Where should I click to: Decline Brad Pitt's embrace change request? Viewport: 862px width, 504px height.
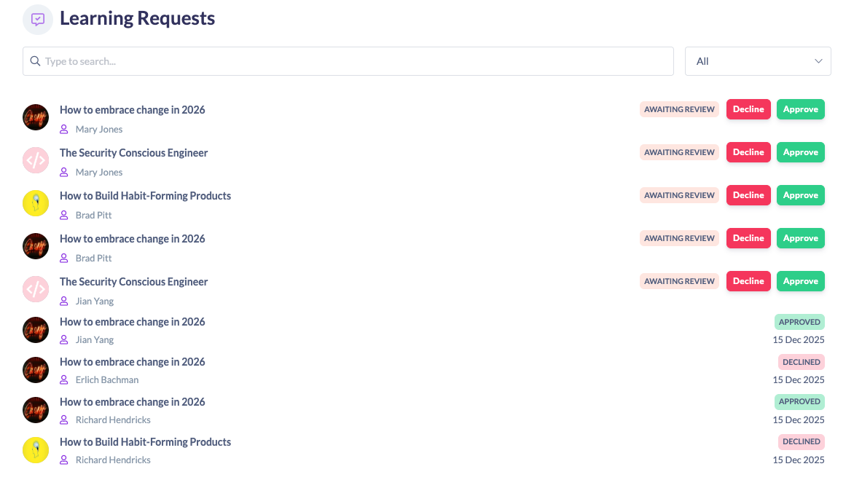(x=748, y=238)
